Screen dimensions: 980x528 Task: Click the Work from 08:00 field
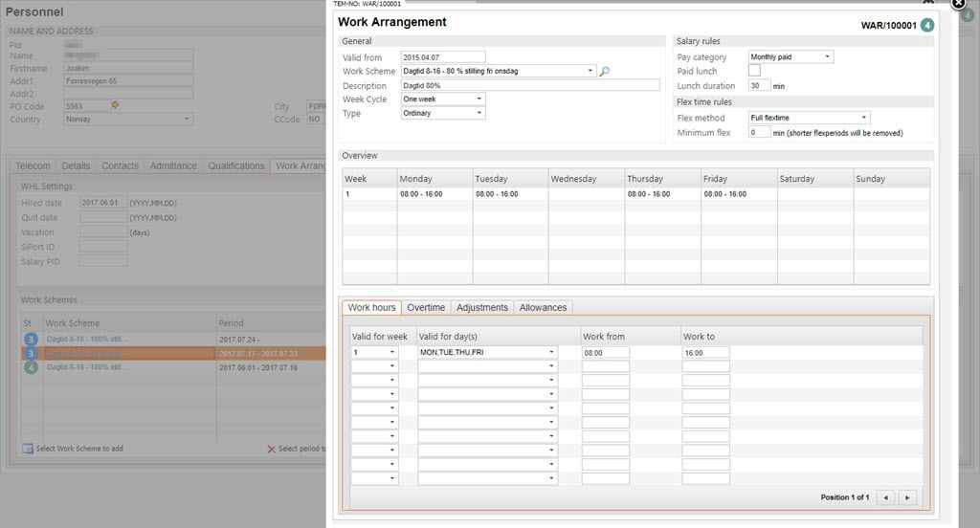tap(605, 353)
